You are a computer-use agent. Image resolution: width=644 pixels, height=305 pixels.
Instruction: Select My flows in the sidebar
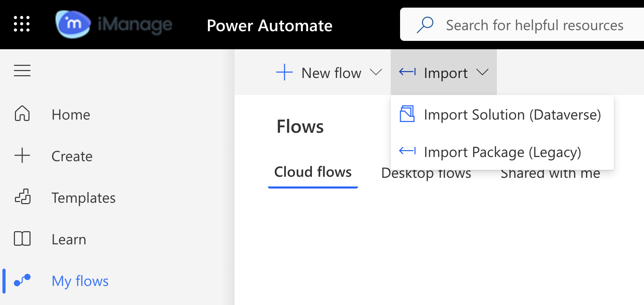[x=80, y=281]
